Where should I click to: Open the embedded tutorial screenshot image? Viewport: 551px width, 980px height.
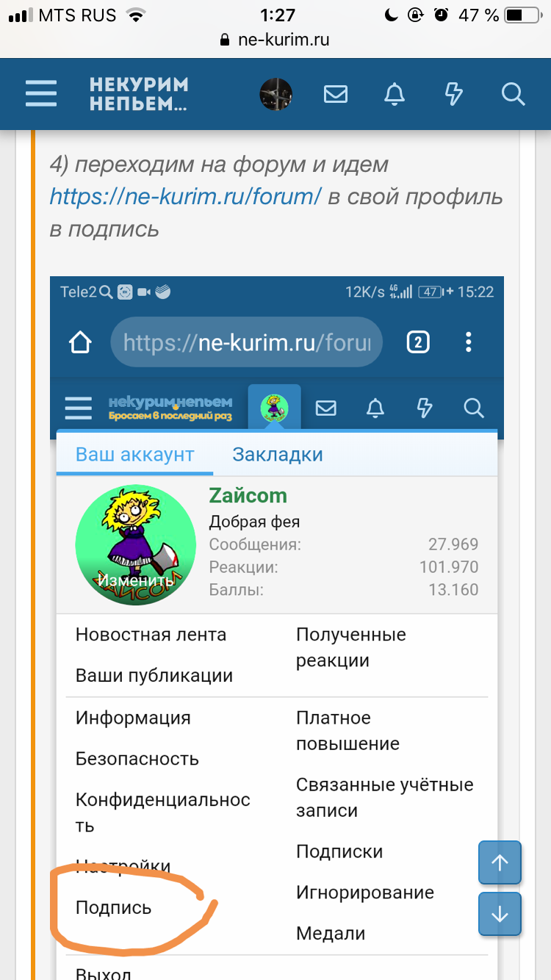[276, 628]
